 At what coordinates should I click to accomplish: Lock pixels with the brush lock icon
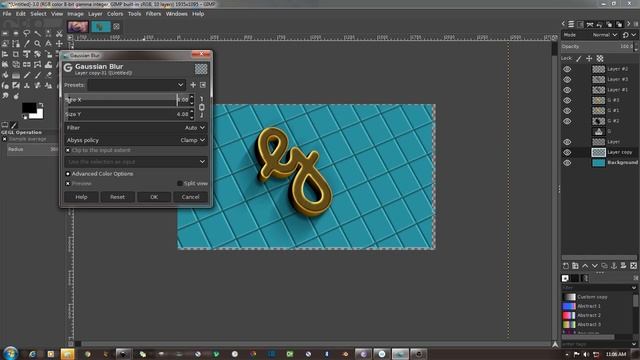(579, 59)
